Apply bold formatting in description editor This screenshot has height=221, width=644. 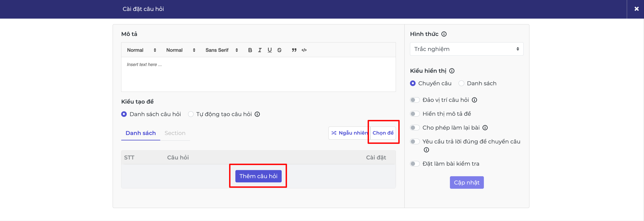click(x=250, y=50)
